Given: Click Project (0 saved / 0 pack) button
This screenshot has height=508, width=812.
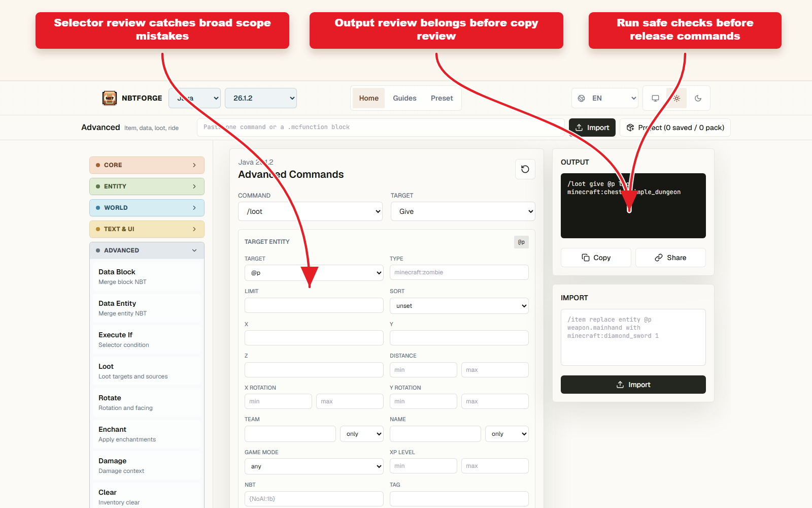Looking at the screenshot, I should point(675,128).
